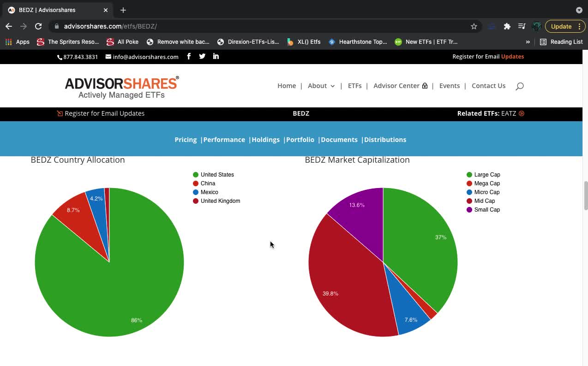Open the Direxion-ETFs-List bookmark

pos(248,41)
